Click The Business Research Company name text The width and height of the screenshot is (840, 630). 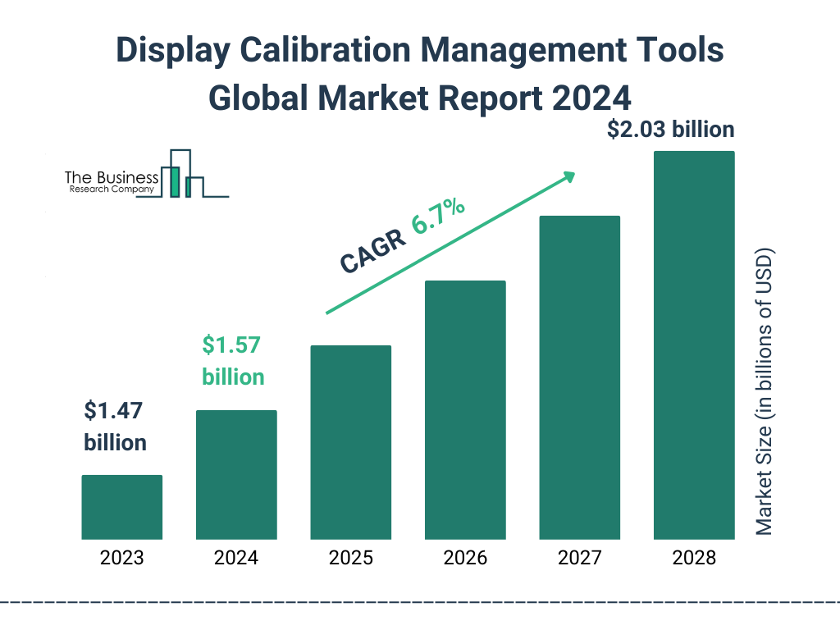[110, 182]
